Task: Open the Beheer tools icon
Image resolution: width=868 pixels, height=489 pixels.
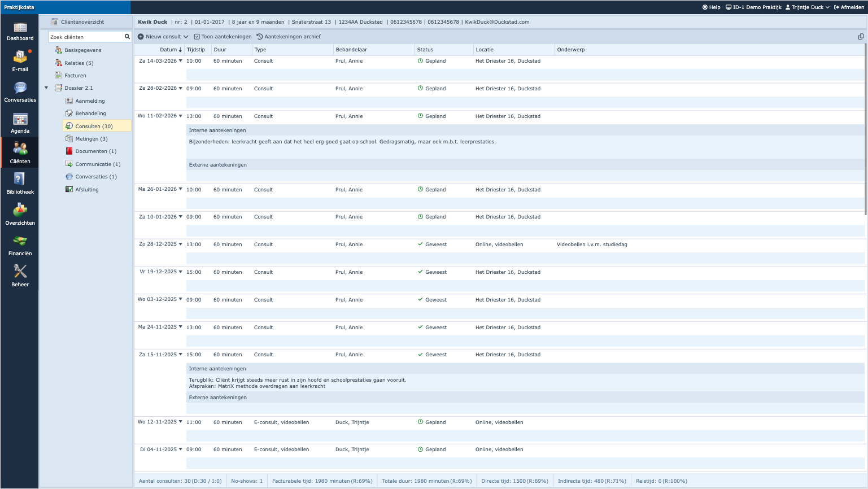Action: point(20,272)
